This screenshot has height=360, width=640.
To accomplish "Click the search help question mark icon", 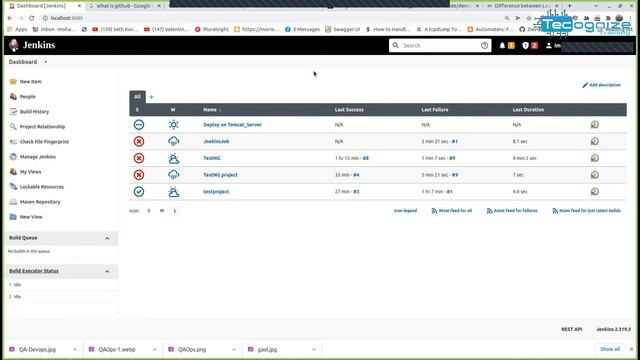I will (484, 45).
